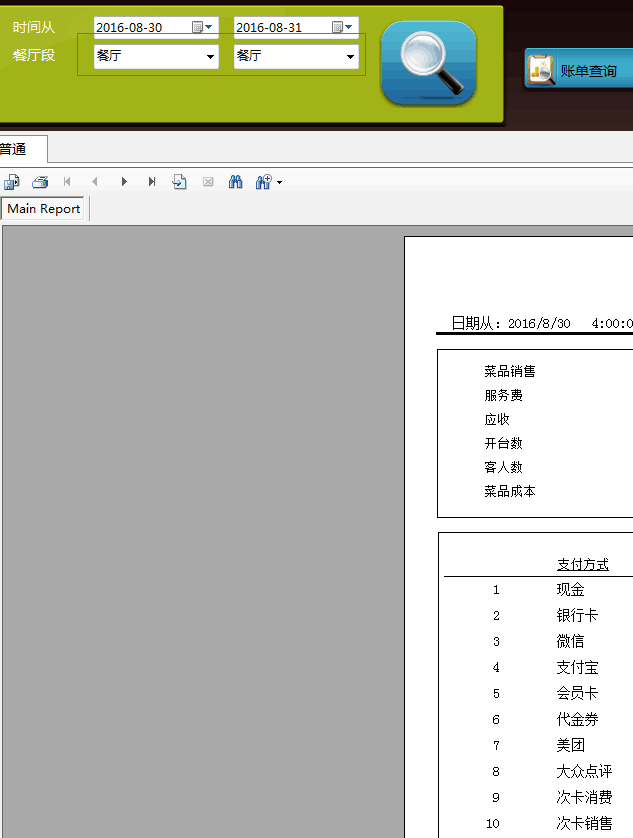This screenshot has height=838, width=633.
Task: Select the 次卡销售 payment row
Action: 584,823
